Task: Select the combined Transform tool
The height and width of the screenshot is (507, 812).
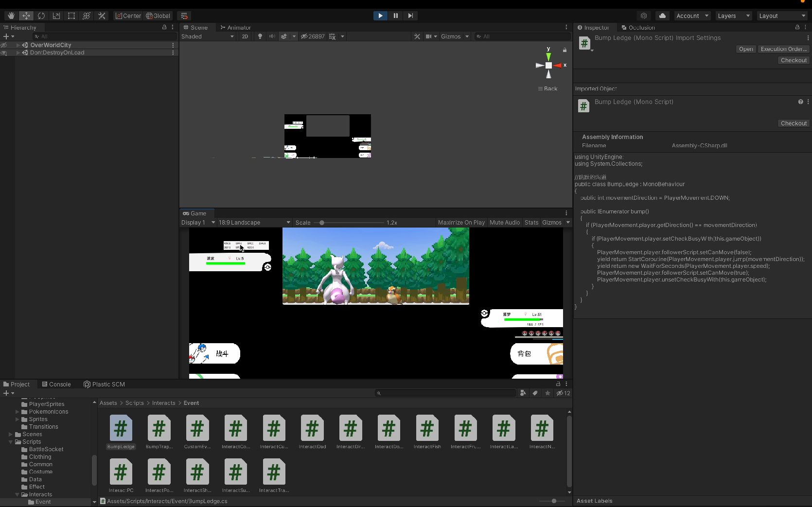Action: pyautogui.click(x=87, y=16)
